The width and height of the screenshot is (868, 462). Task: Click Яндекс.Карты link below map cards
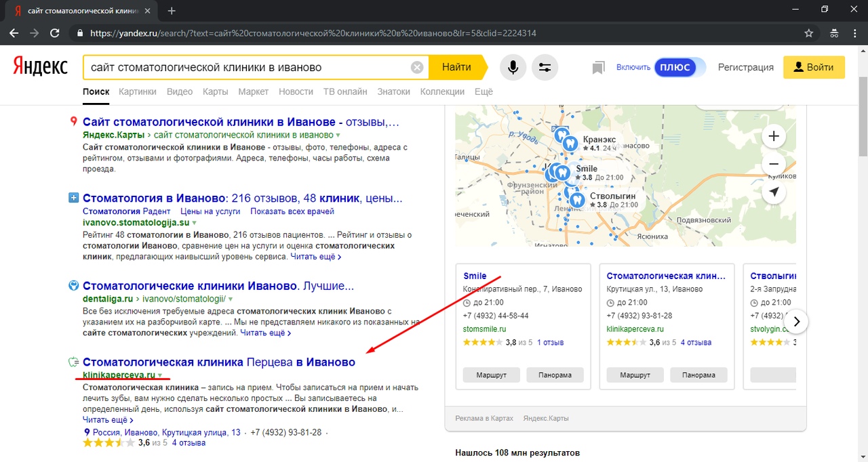[546, 419]
